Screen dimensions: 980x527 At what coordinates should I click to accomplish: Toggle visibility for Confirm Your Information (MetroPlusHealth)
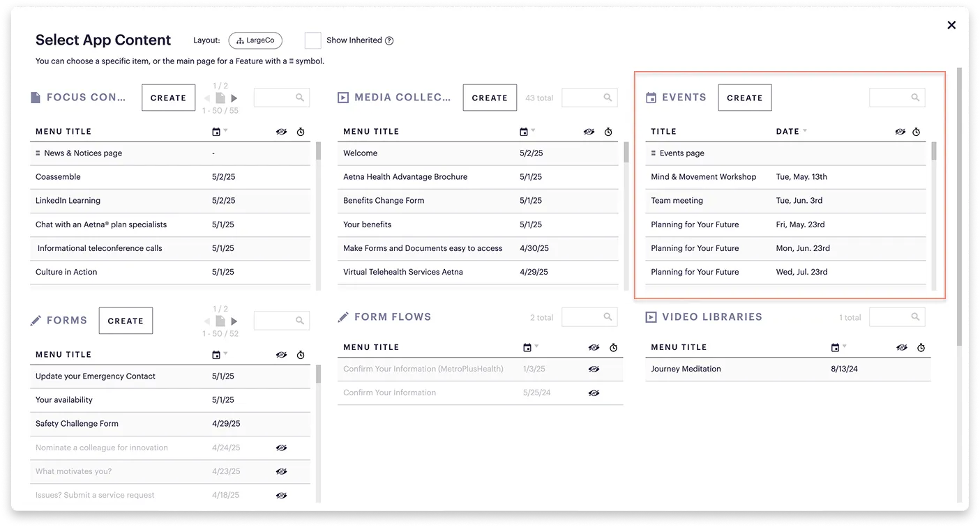point(594,369)
